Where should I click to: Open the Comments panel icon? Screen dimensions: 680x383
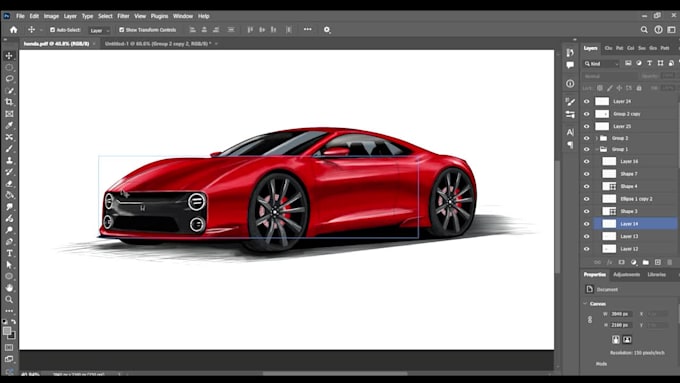(570, 65)
